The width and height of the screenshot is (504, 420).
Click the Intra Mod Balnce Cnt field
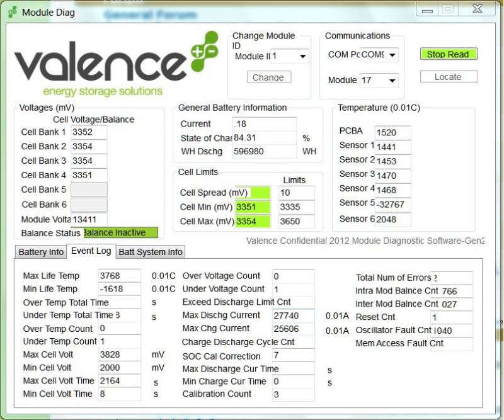452,291
